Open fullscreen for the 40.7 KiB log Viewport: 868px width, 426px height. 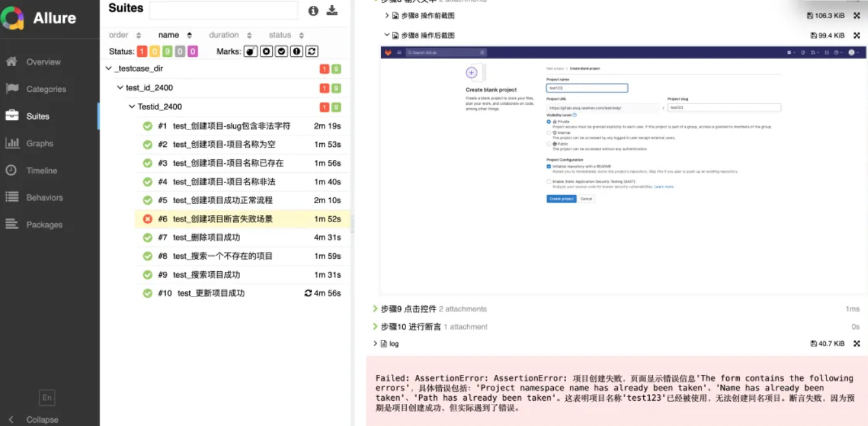point(856,344)
